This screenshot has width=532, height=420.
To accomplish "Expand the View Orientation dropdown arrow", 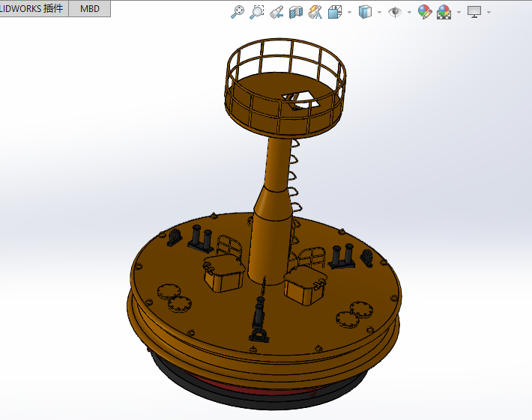I will tap(349, 12).
